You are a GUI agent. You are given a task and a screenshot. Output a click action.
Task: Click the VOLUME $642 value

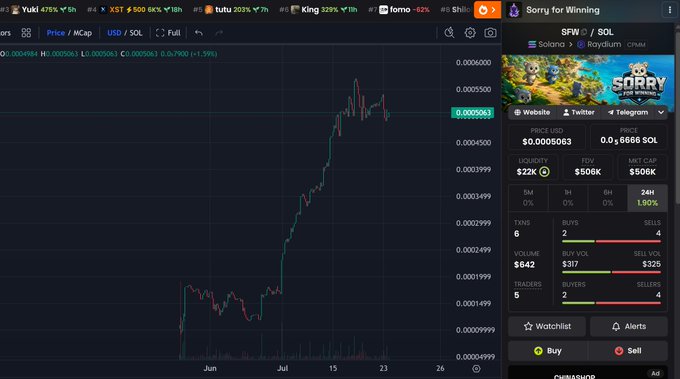click(524, 265)
